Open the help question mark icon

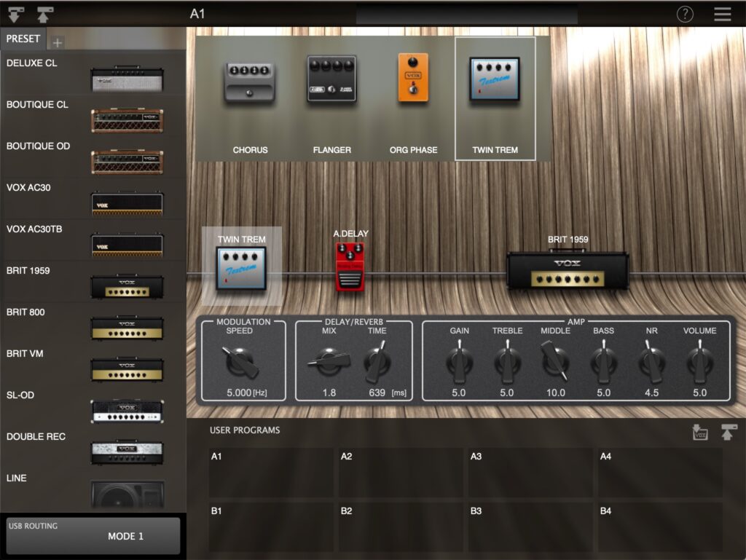click(685, 15)
